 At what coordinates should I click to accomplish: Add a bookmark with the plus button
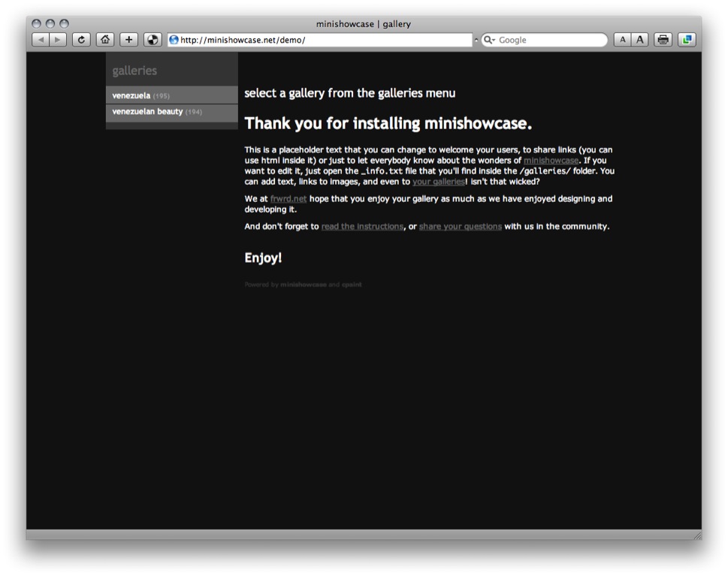point(129,40)
